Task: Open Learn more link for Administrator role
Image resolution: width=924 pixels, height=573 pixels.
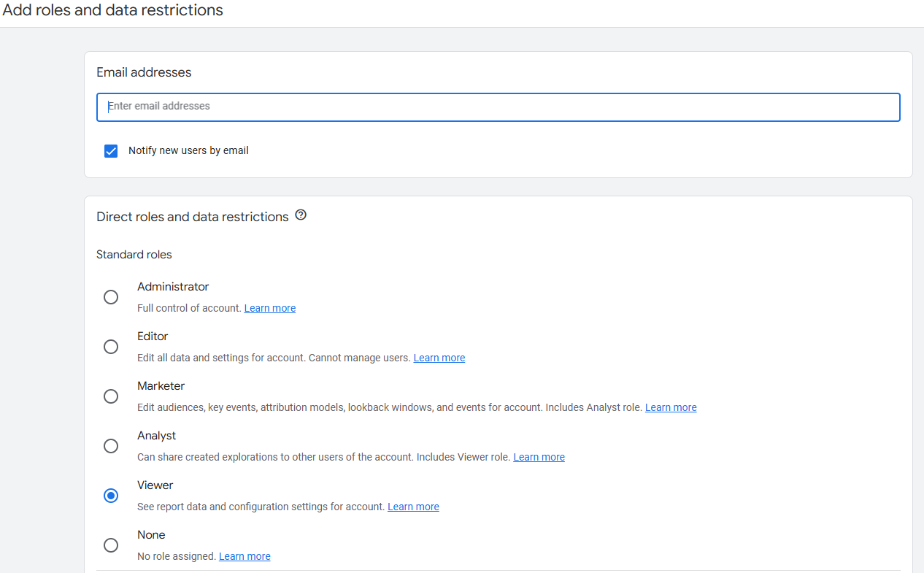Action: 270,308
